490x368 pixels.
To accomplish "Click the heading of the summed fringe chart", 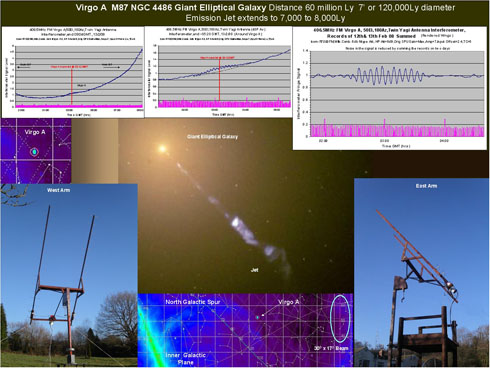I will pos(390,33).
